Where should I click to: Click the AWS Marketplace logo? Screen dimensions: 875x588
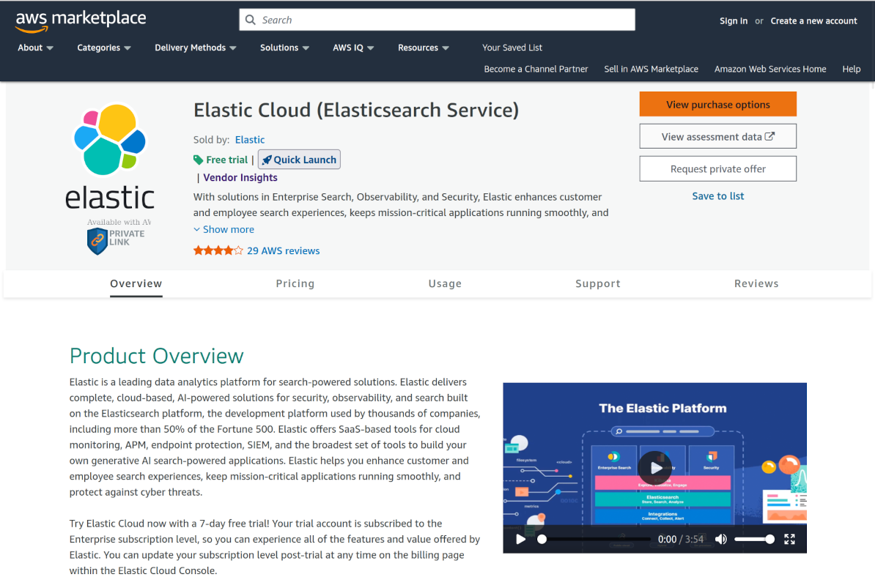(x=81, y=21)
